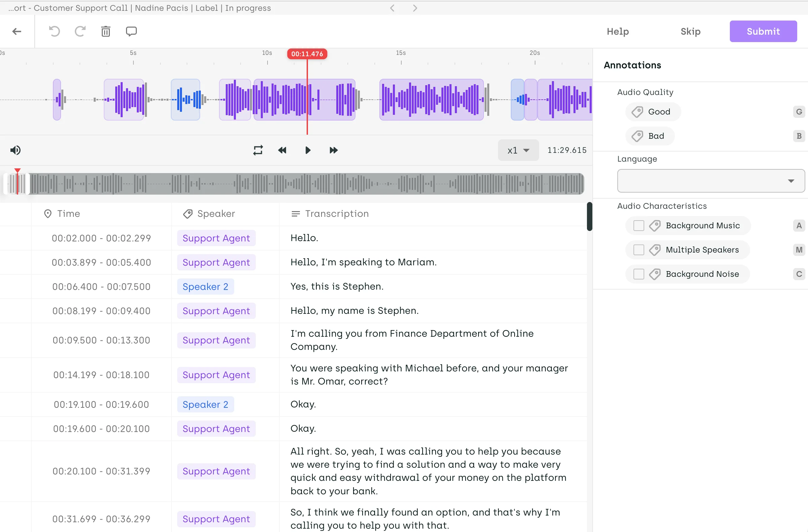Viewport: 808px width, 532px height.
Task: Mute audio with the speaker icon
Action: 15,150
